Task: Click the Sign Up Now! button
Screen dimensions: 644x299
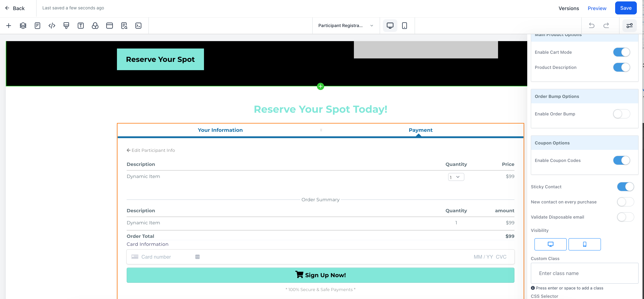Action: [x=321, y=275]
